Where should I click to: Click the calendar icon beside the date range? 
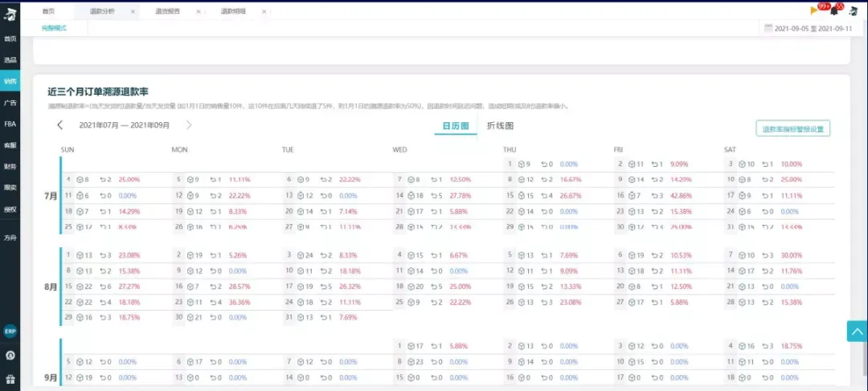(x=768, y=28)
